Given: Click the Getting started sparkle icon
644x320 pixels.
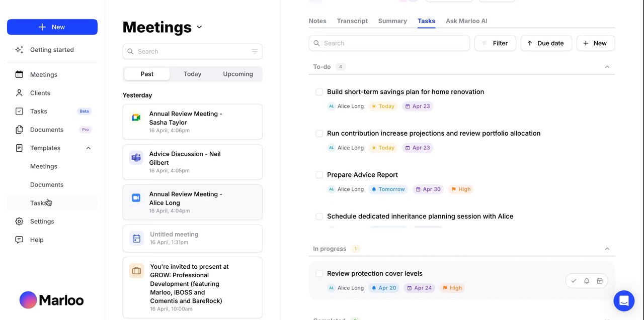Looking at the screenshot, I should pyautogui.click(x=19, y=50).
